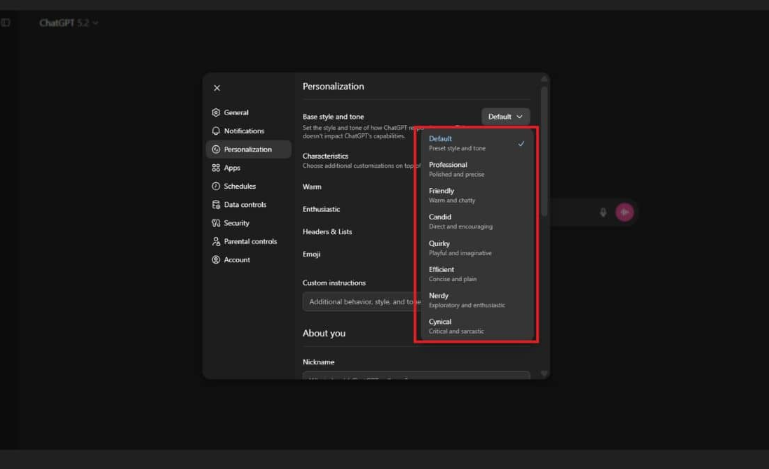
Task: Click the Apps grid icon
Action: 216,168
